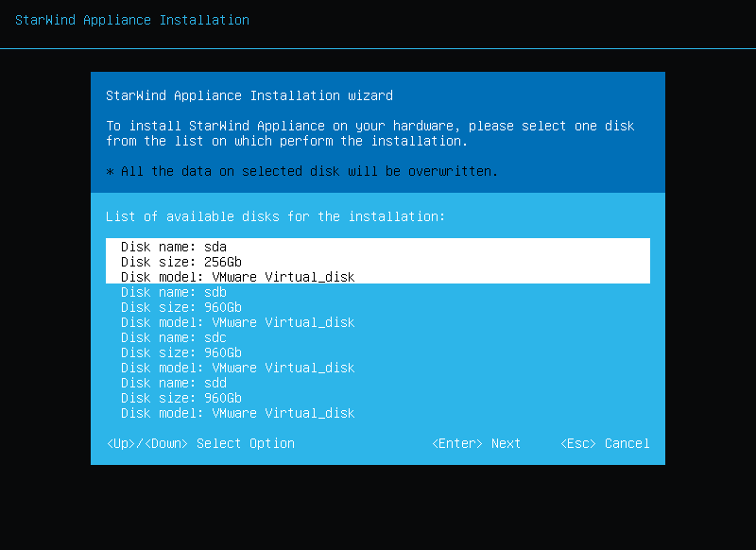Viewport: 756px width, 550px height.
Task: Click the data overwritten warning line
Action: click(301, 171)
